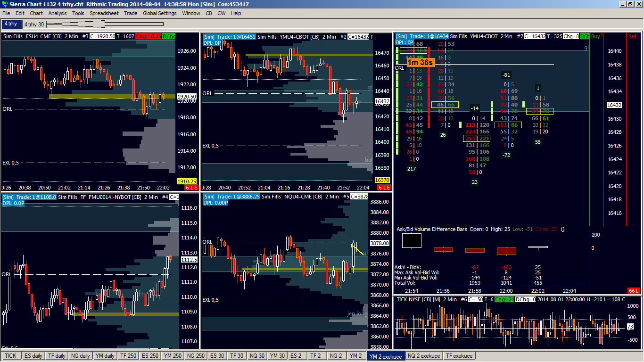
Task: Click the Buy column header in YM DOM chart
Action: (596, 36)
